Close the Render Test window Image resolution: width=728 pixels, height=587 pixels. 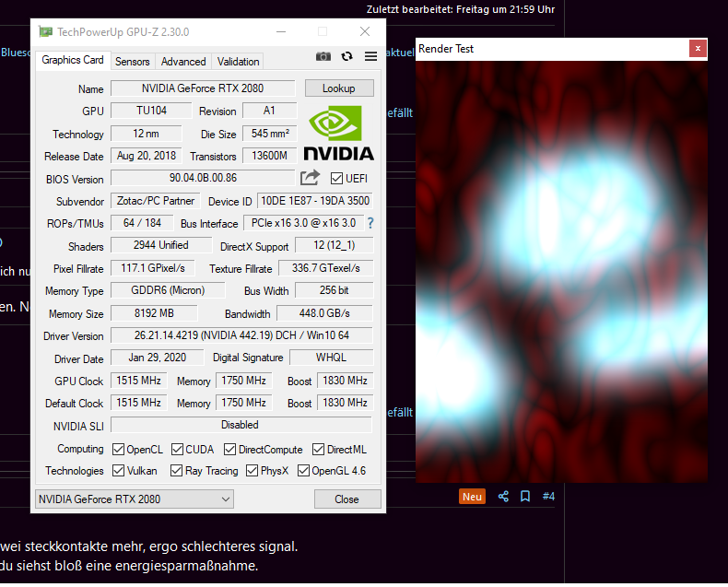(x=698, y=48)
